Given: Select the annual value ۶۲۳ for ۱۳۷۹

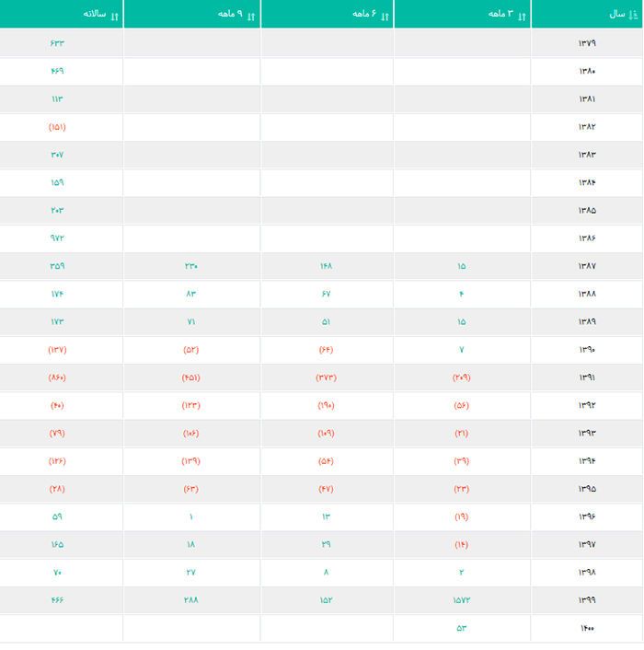Looking at the screenshot, I should [x=57, y=43].
